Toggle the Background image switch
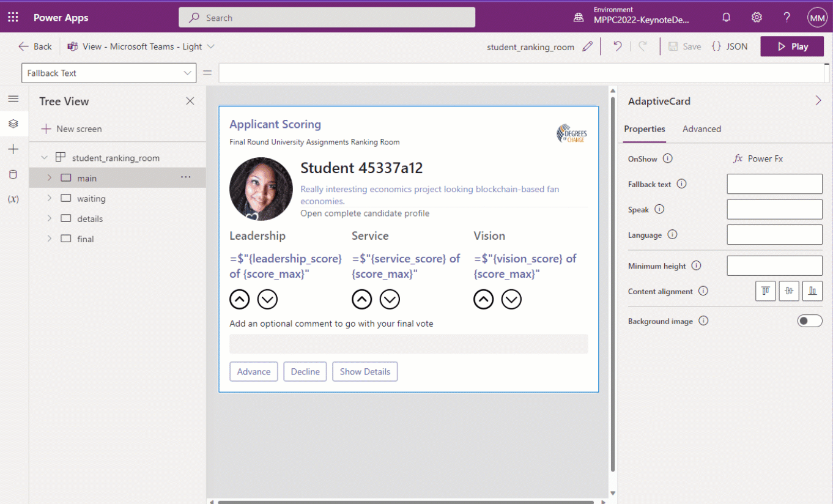The image size is (833, 504). 809,321
